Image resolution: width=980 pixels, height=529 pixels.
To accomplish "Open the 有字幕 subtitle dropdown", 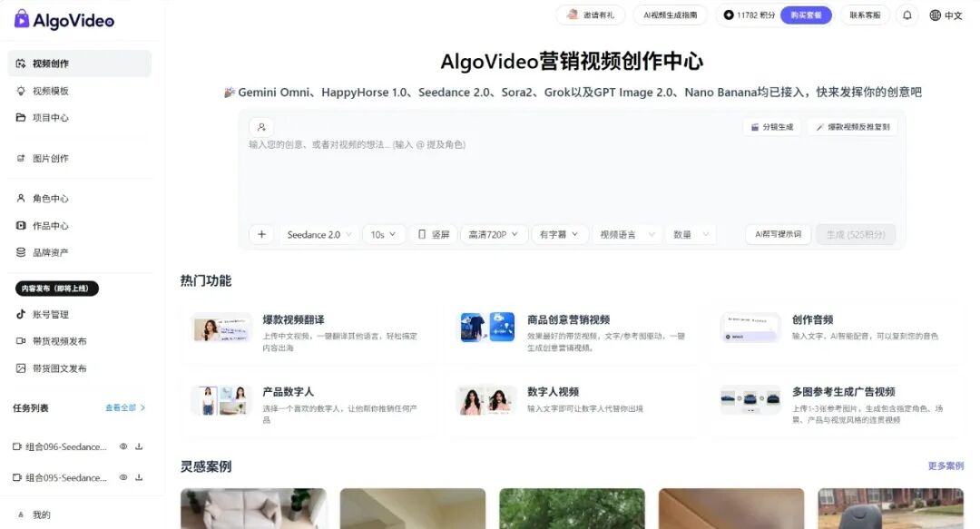I will point(559,234).
